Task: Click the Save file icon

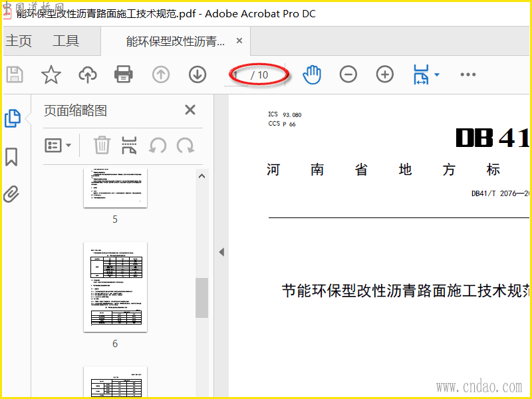Action: point(15,74)
